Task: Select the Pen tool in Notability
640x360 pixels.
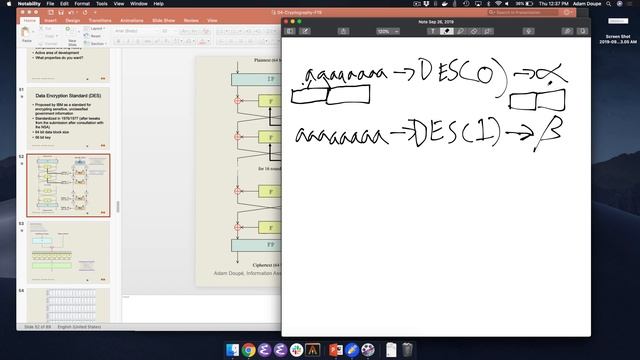Action: click(447, 31)
